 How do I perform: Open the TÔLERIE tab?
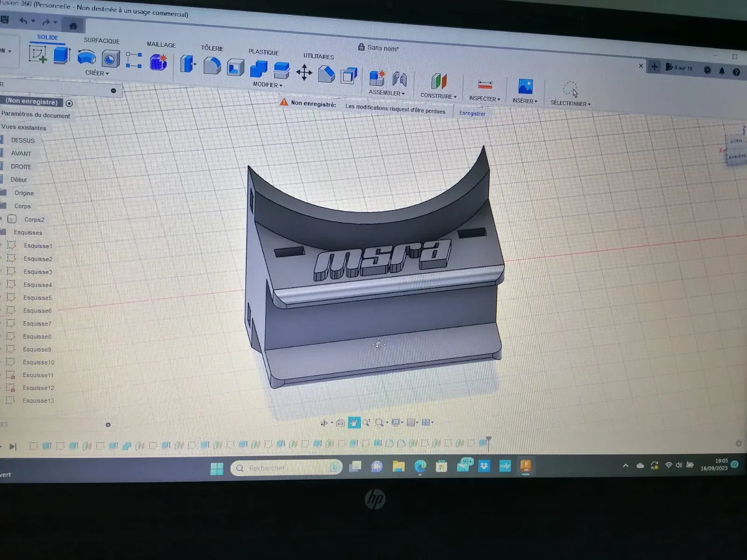212,48
